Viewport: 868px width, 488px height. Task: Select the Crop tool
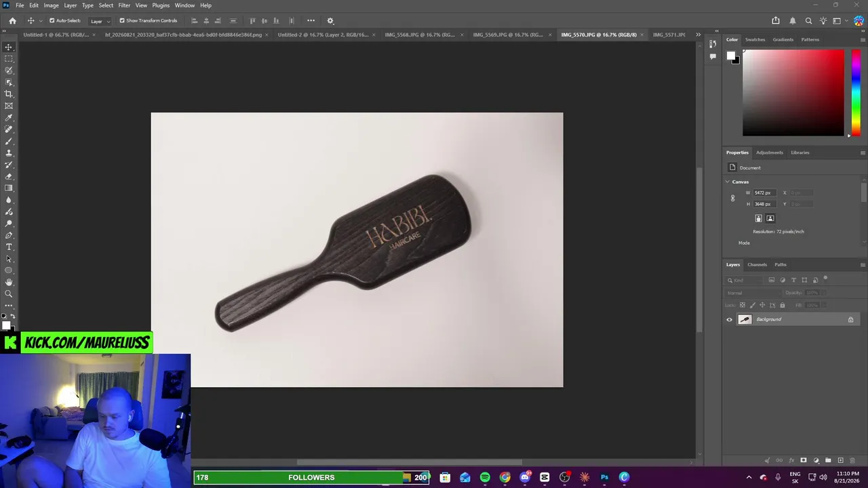tap(9, 94)
